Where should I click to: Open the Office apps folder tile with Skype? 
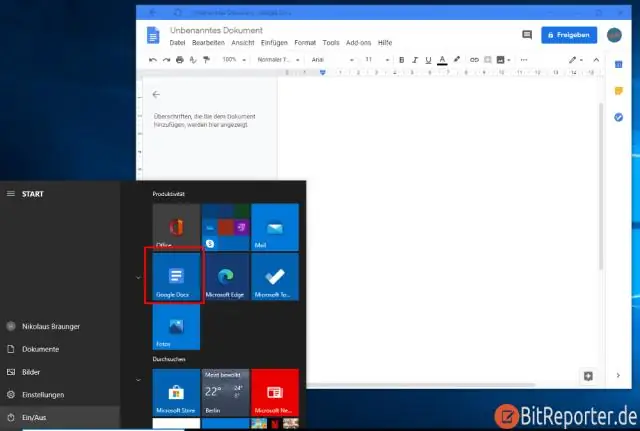[225, 227]
